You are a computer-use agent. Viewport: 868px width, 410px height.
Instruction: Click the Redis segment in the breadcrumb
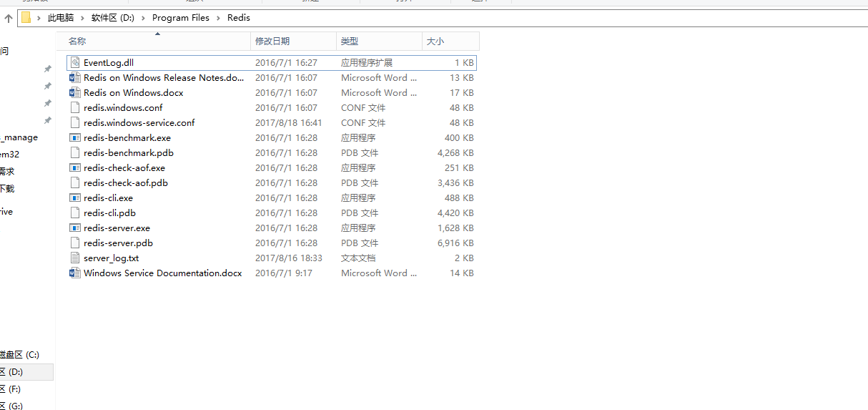[x=239, y=18]
